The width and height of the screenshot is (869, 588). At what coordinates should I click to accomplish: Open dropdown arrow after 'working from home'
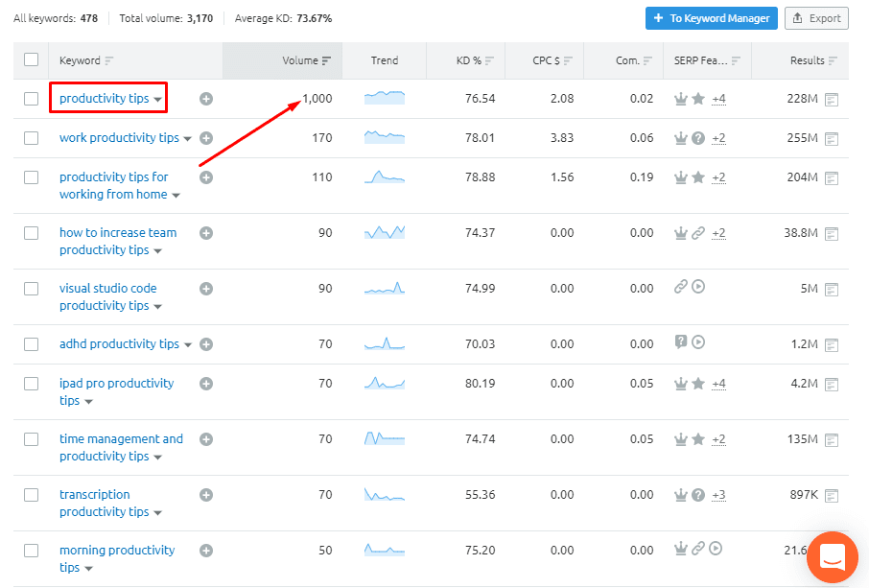coord(176,196)
